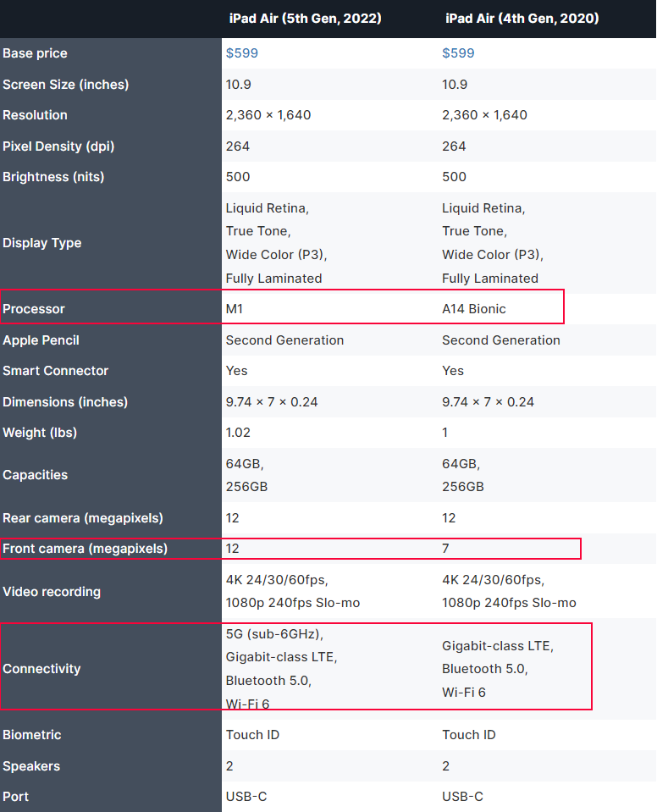This screenshot has width=657, height=812.
Task: Select the 4th Gen Fully Laminated text
Action: coord(490,279)
